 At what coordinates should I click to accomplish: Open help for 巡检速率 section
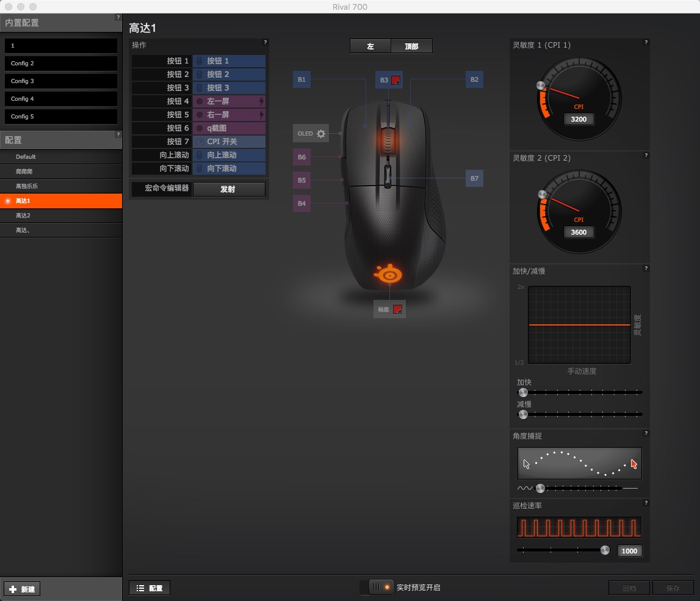[646, 503]
